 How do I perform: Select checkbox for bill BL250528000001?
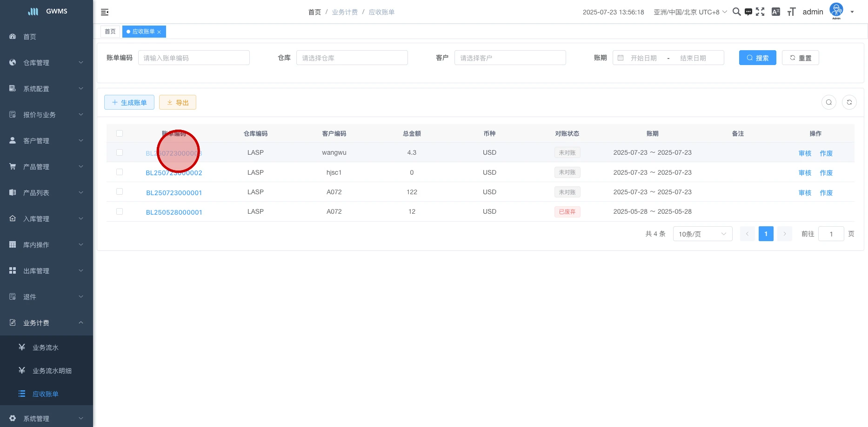(120, 211)
